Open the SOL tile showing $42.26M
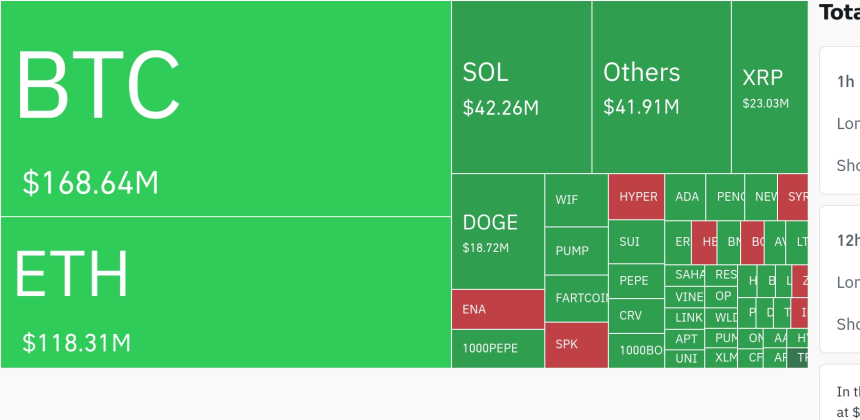The height and width of the screenshot is (420, 860). point(521,87)
